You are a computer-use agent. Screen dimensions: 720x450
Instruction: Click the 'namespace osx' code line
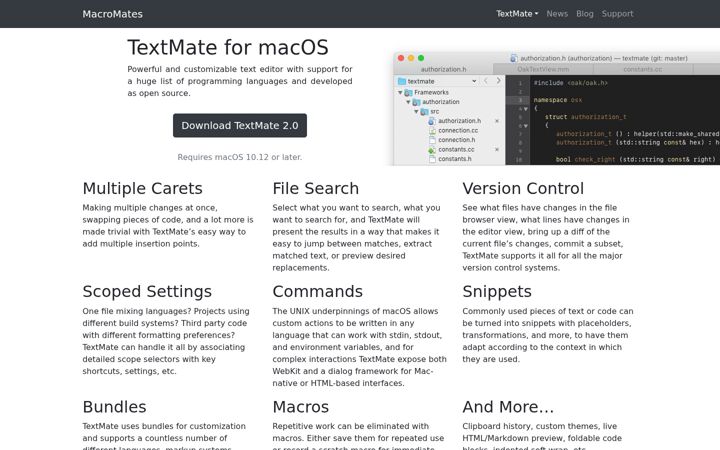point(557,100)
